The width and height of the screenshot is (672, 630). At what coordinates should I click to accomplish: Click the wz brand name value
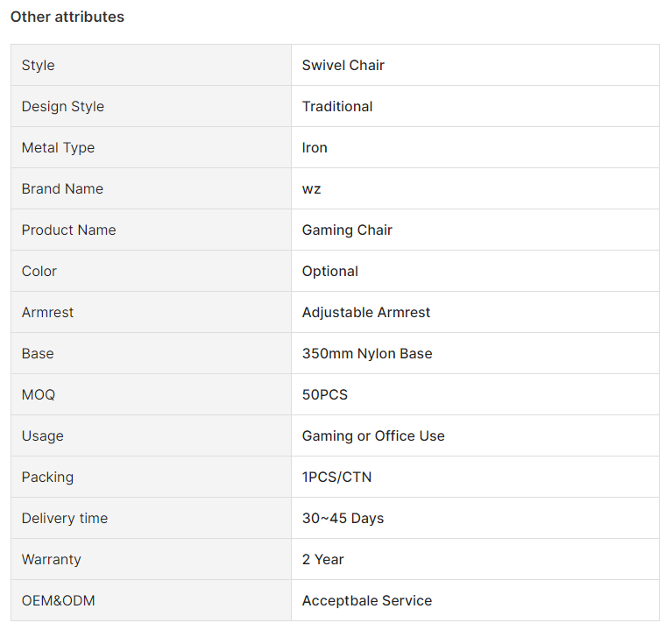311,189
